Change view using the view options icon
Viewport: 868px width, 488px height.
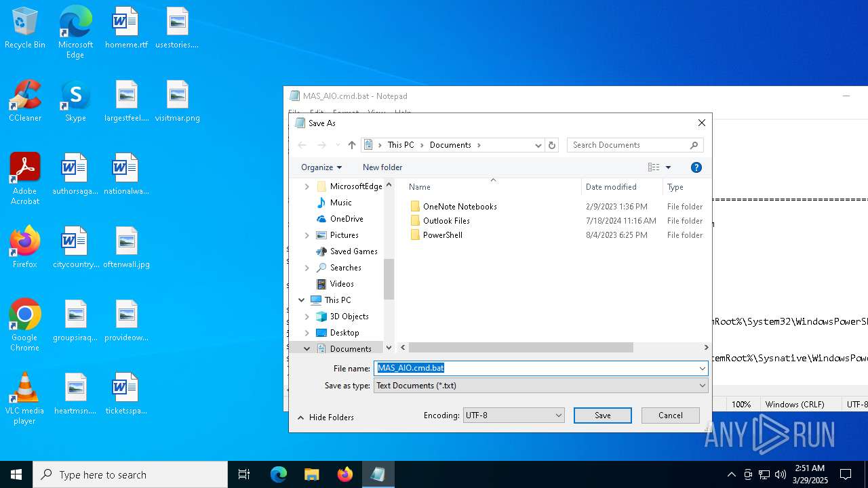[x=654, y=167]
